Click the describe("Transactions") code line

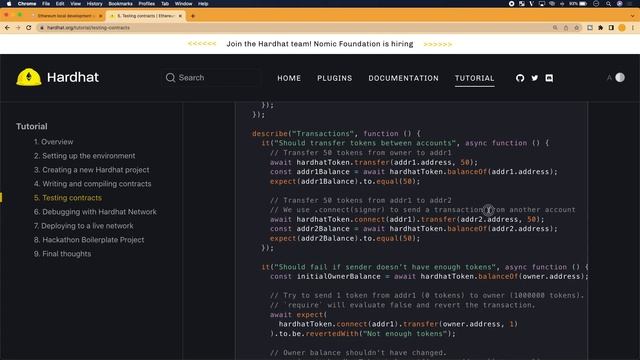336,133
